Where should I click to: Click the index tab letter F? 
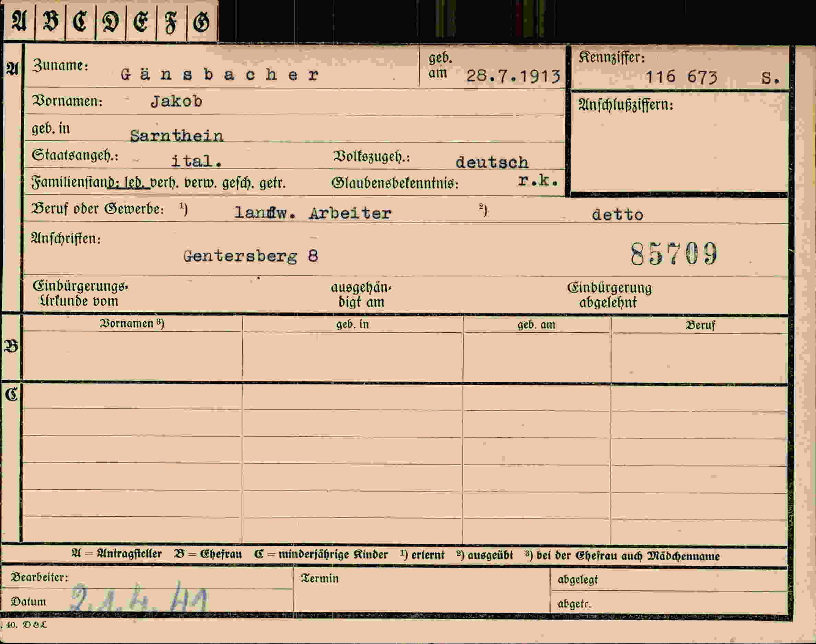[171, 22]
